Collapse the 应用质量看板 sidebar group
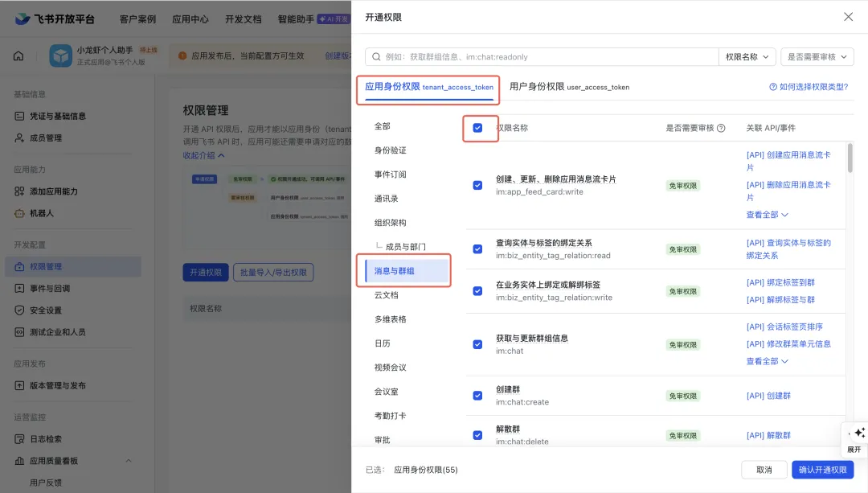The width and height of the screenshot is (868, 493). coord(129,461)
